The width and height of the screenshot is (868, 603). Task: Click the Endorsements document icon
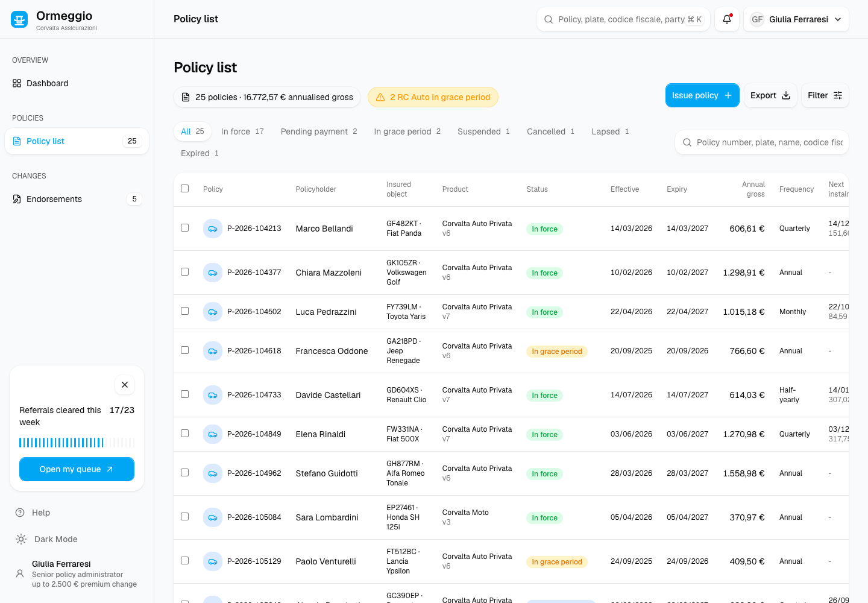coord(17,199)
